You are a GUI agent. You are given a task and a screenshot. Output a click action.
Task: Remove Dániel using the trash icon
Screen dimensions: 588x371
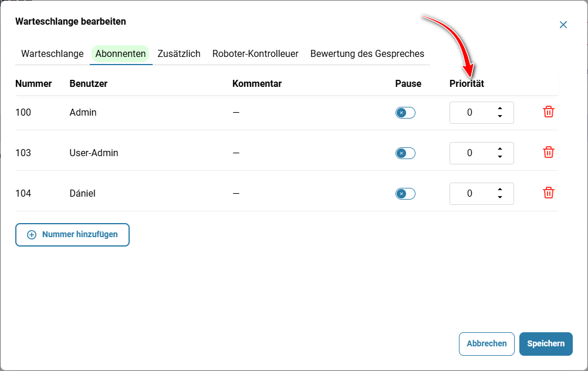coord(548,193)
